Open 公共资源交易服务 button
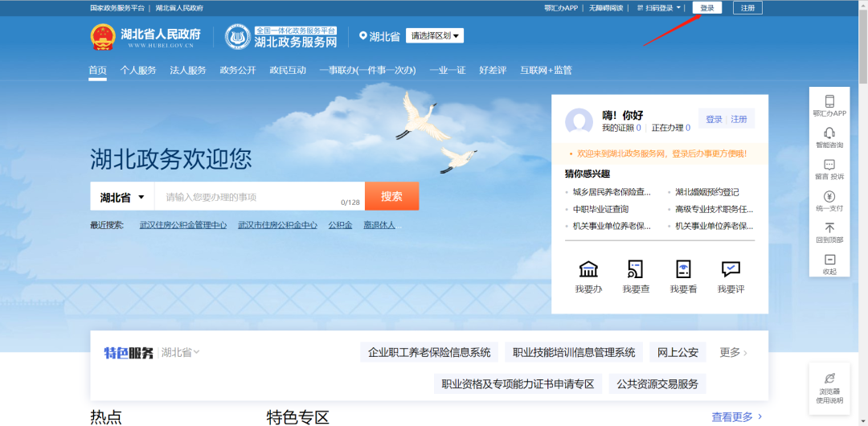The height and width of the screenshot is (426, 868). (x=657, y=384)
